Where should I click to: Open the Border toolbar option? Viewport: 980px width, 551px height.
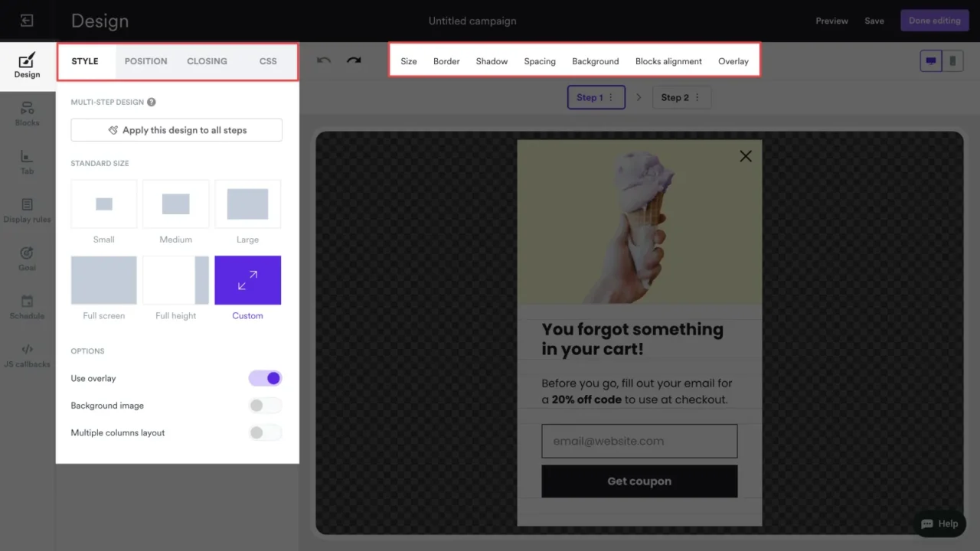point(446,61)
